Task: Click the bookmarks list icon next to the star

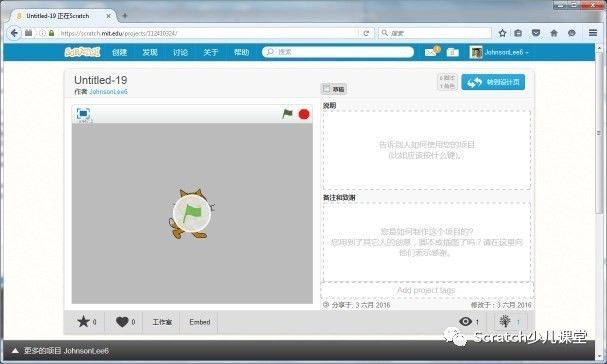Action: [518, 33]
